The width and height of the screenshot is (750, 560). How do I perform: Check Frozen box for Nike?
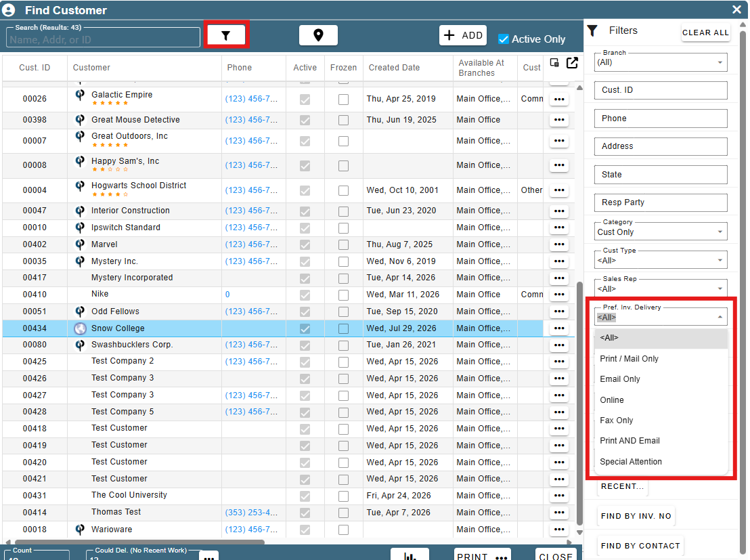[x=343, y=295]
